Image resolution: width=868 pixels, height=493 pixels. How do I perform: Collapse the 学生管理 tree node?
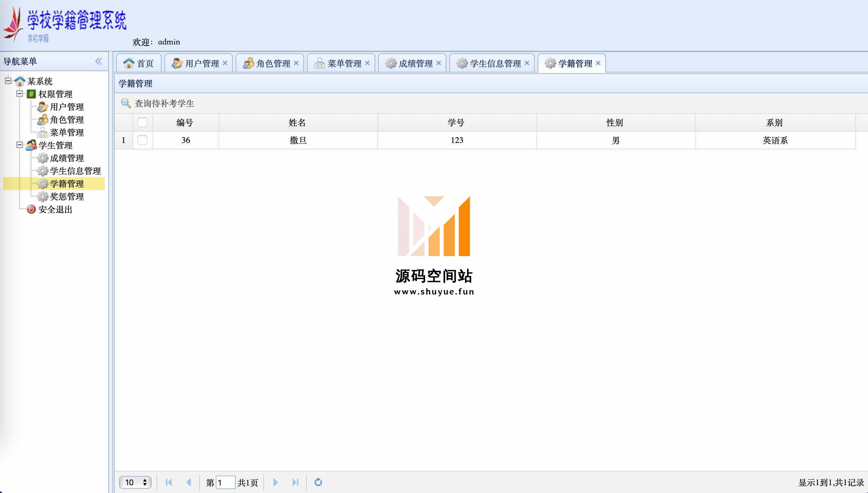(x=20, y=145)
